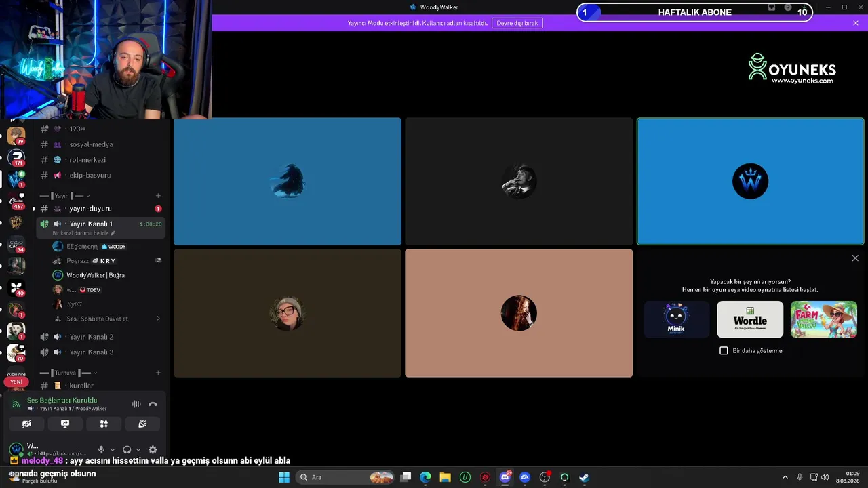Focus the glasses and beanie avatar tile
The width and height of the screenshot is (868, 488).
coord(288,313)
